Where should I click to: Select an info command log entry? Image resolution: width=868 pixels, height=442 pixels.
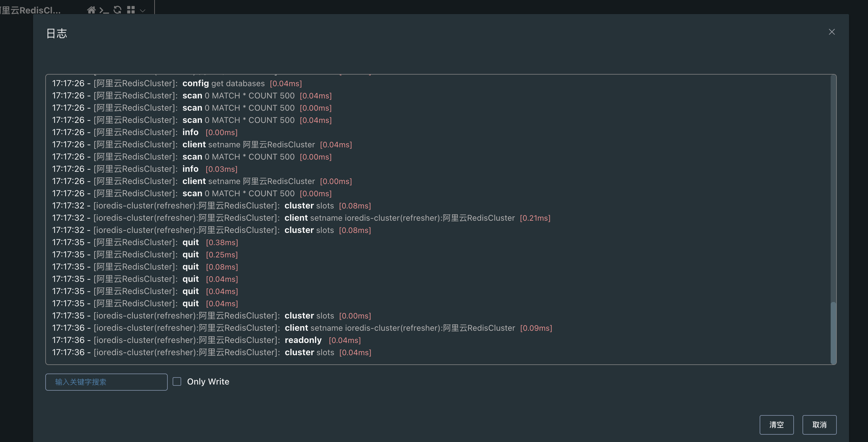click(145, 132)
